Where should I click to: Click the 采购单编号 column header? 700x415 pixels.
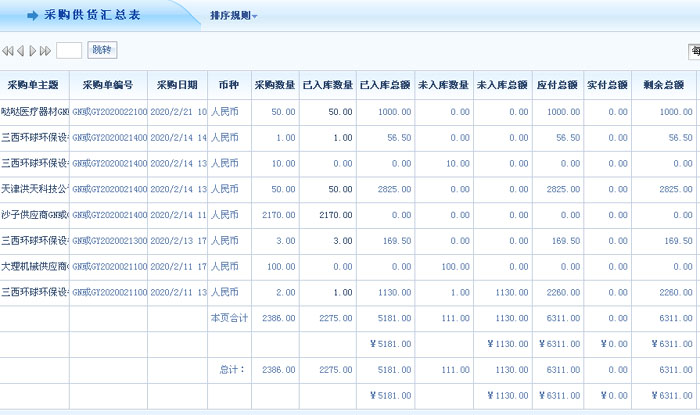[108, 86]
